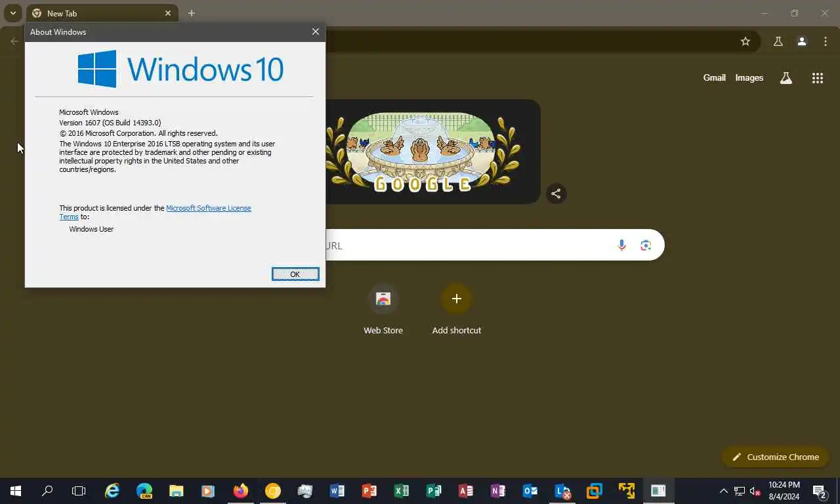Open File Explorer from the taskbar
840x504 pixels.
point(177,491)
